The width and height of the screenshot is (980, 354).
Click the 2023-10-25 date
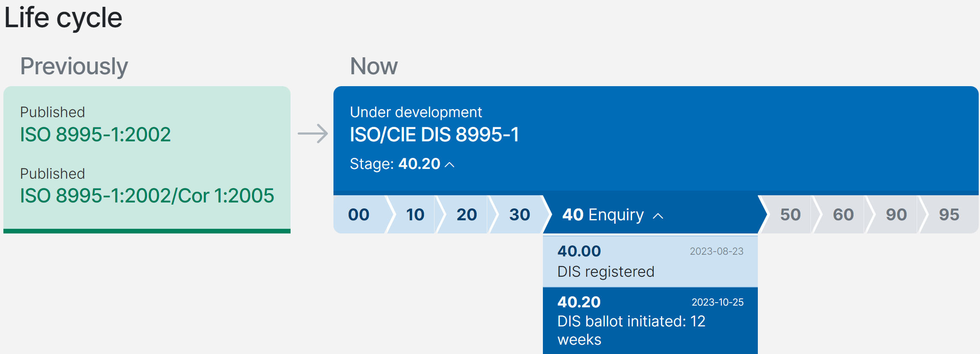pos(717,302)
